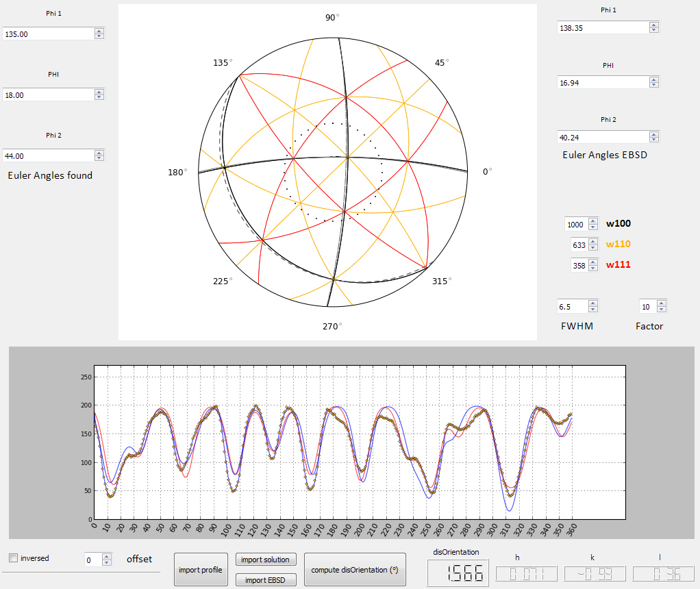Increase the FWHM value
700x589 pixels.
pos(593,303)
